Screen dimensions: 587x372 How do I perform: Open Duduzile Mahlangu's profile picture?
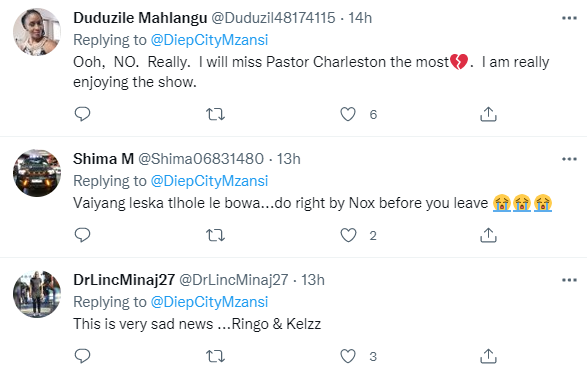coord(37,32)
